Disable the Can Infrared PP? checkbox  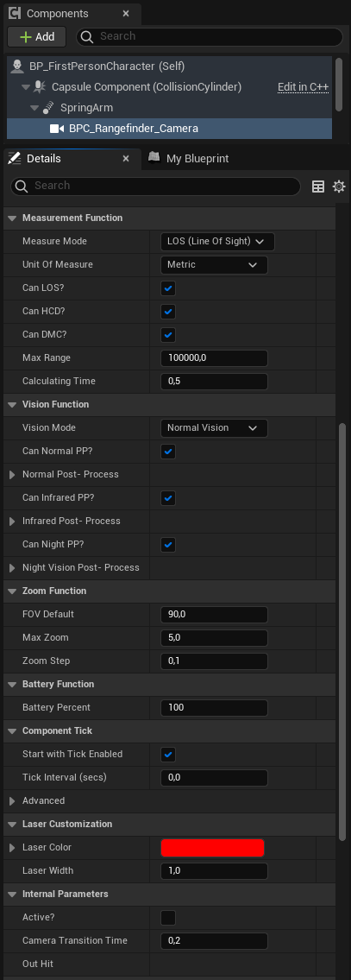pos(168,498)
